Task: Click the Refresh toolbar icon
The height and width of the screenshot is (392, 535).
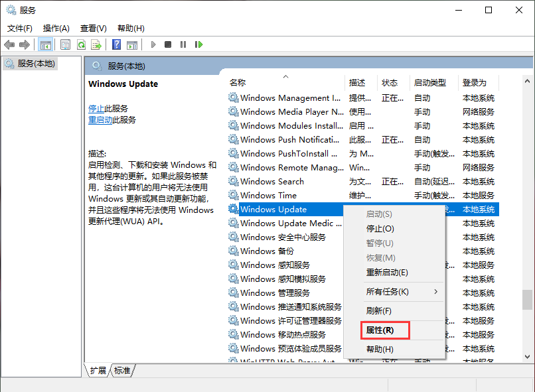Action: pos(81,44)
